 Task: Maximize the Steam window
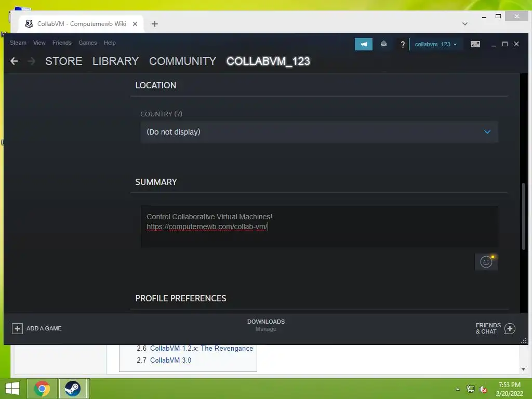505,44
